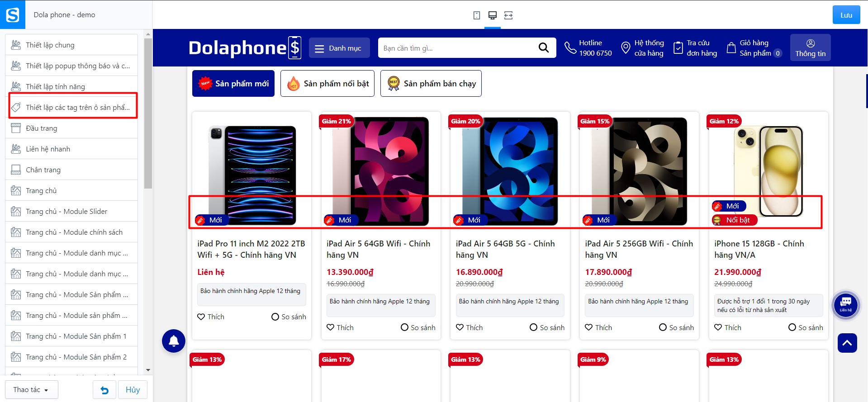Open Giỏ hàng cart icon

pyautogui.click(x=731, y=48)
